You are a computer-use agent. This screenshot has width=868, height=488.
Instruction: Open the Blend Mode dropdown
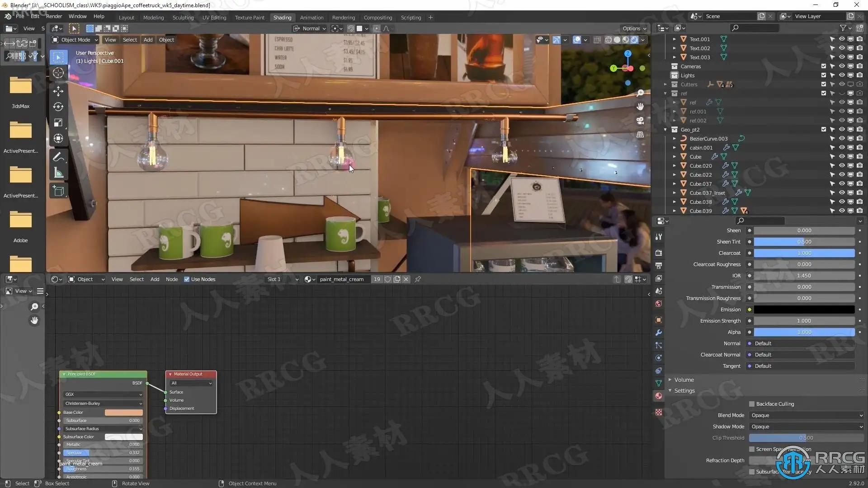[x=806, y=415]
